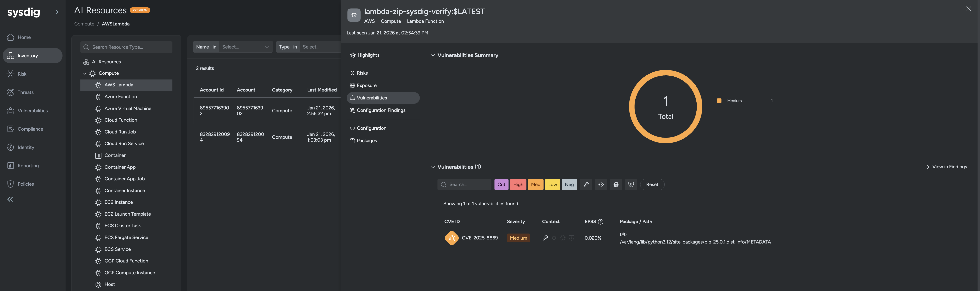Click the Reset filters button

(x=652, y=184)
